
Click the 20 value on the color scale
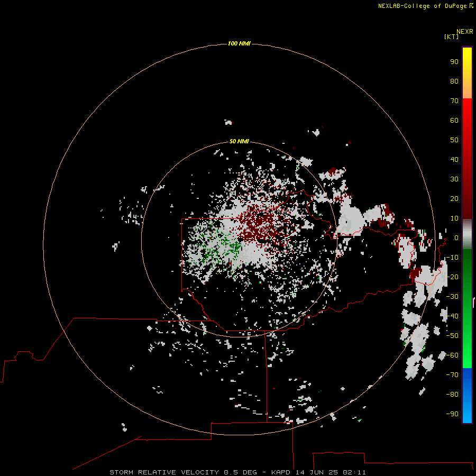click(454, 199)
